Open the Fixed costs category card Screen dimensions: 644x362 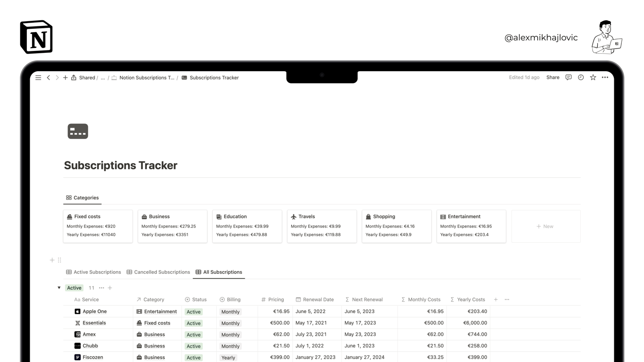[98, 226]
